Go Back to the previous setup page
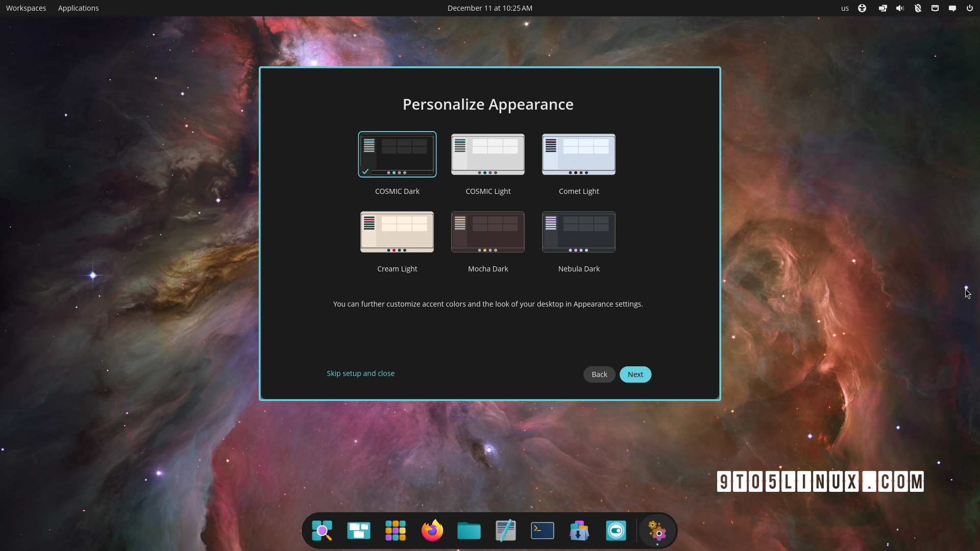The width and height of the screenshot is (980, 551). pyautogui.click(x=599, y=374)
